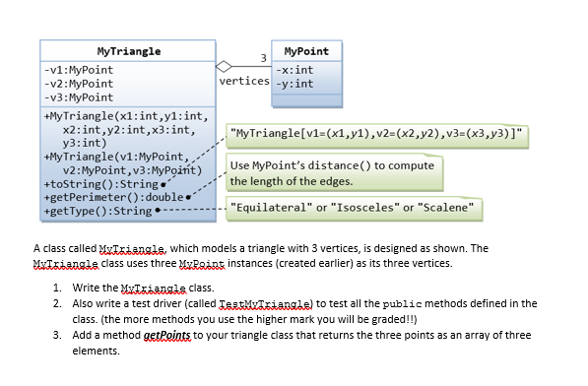Click list item 'Write the MyTriangle class.'
588x386 pixels.
tap(143, 289)
